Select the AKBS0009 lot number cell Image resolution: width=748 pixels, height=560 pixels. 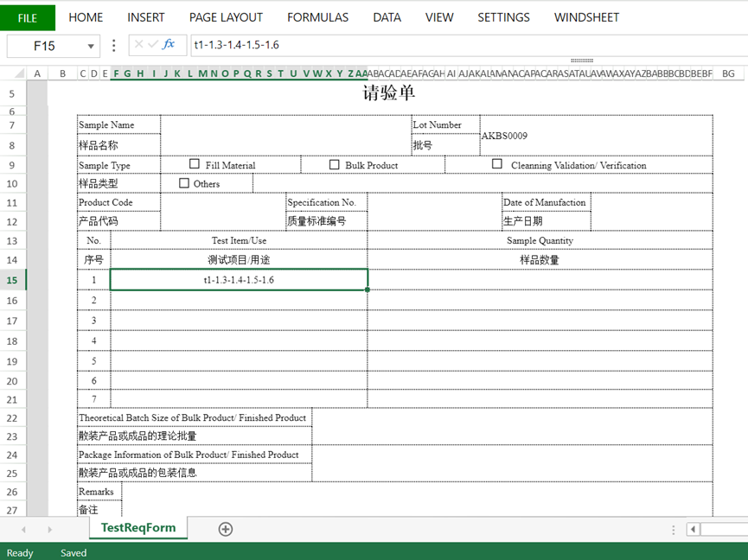pos(595,136)
